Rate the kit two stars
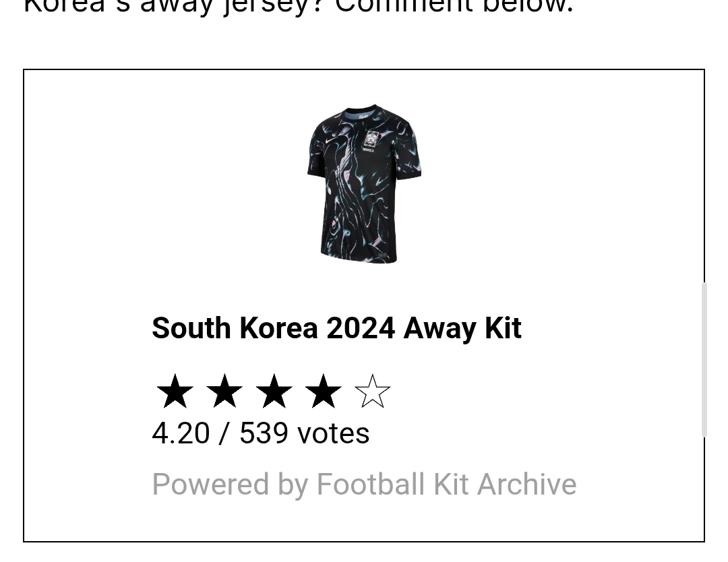728x562 pixels. coord(224,392)
